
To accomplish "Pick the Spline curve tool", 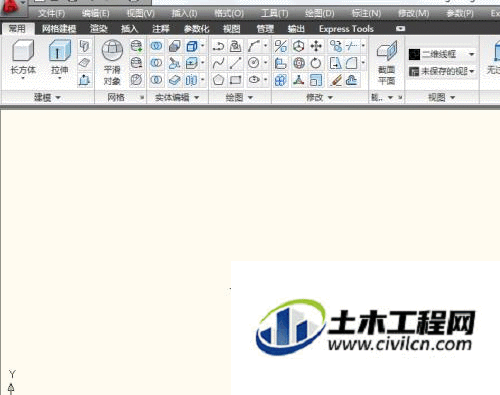I will click(x=218, y=63).
